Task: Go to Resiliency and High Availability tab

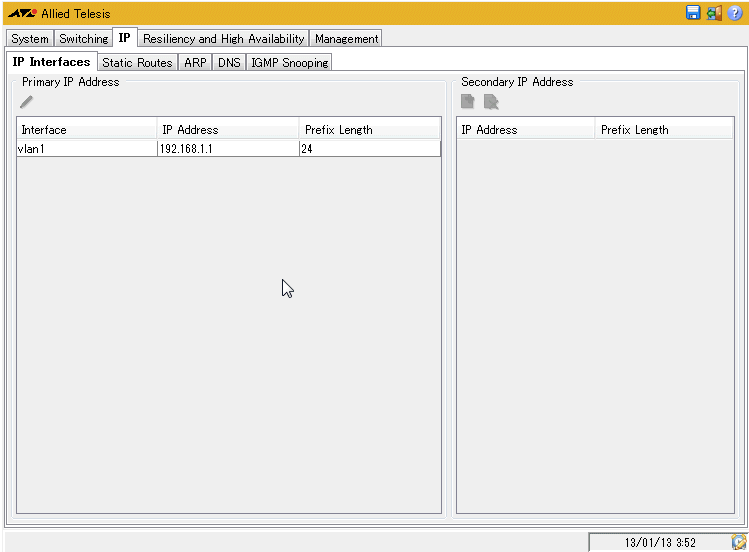Action: pos(223,39)
